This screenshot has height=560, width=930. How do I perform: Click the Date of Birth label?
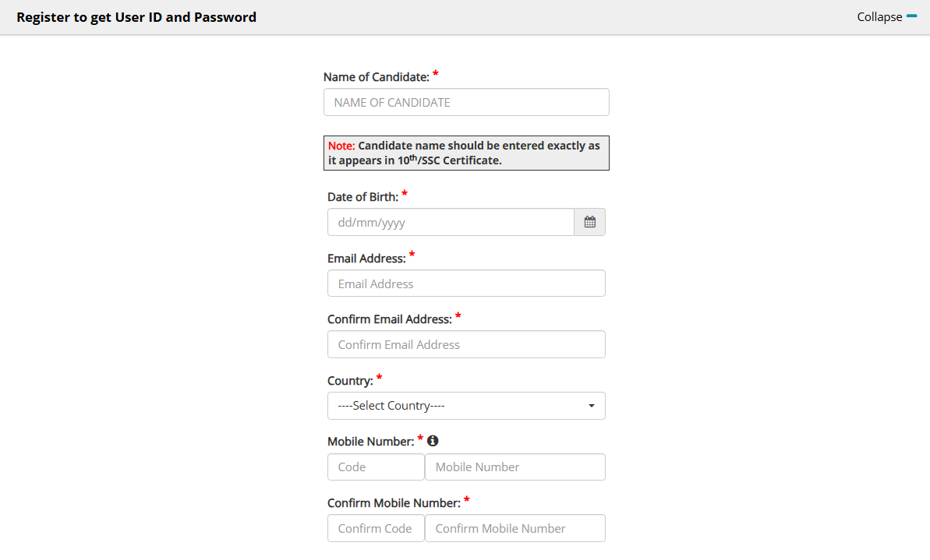(x=363, y=197)
